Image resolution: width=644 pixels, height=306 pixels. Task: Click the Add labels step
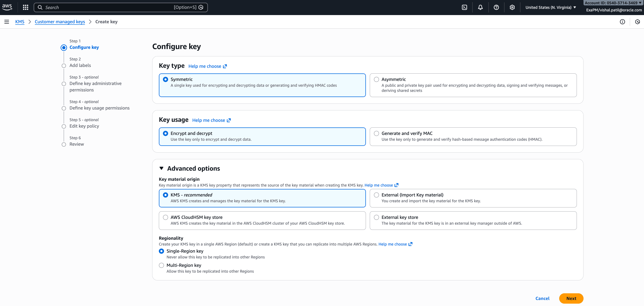[80, 65]
